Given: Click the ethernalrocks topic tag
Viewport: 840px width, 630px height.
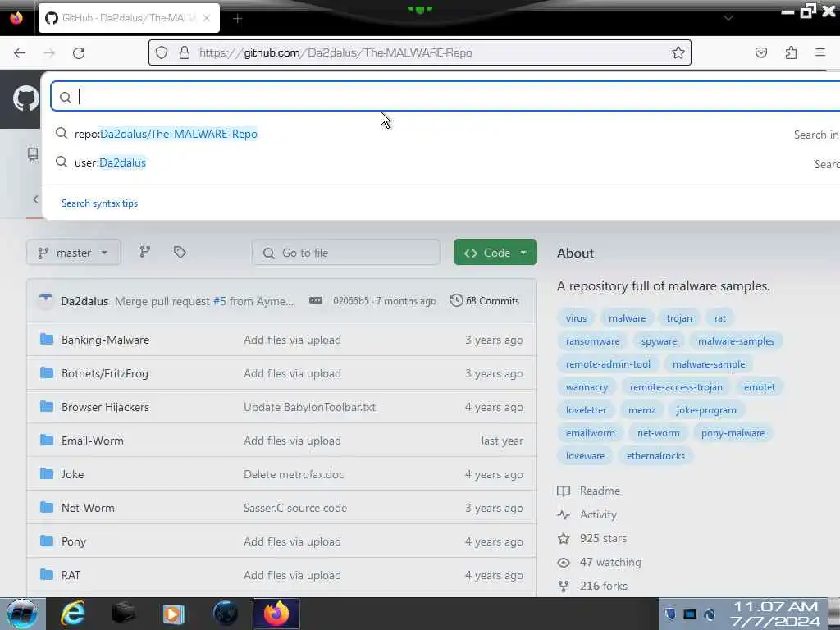Looking at the screenshot, I should click(655, 456).
